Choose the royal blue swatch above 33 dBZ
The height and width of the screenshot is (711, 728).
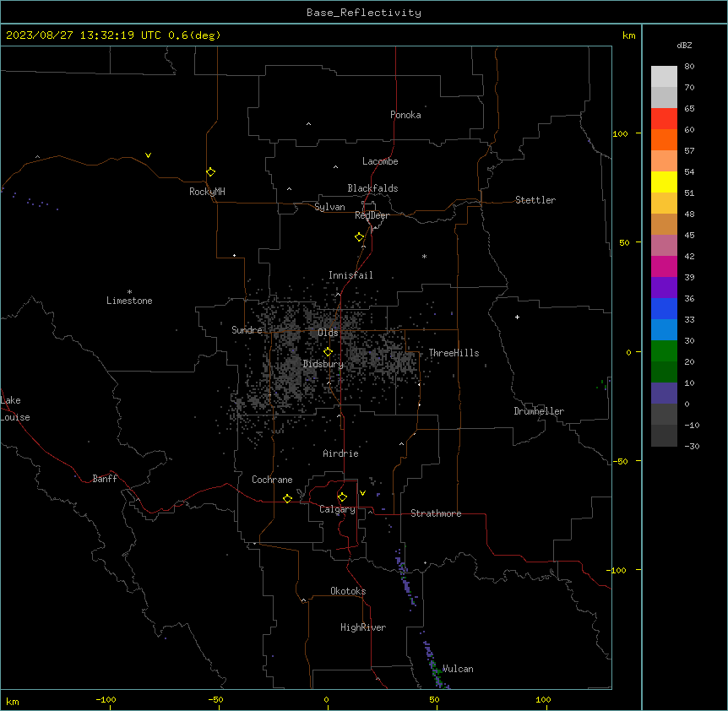(x=664, y=308)
